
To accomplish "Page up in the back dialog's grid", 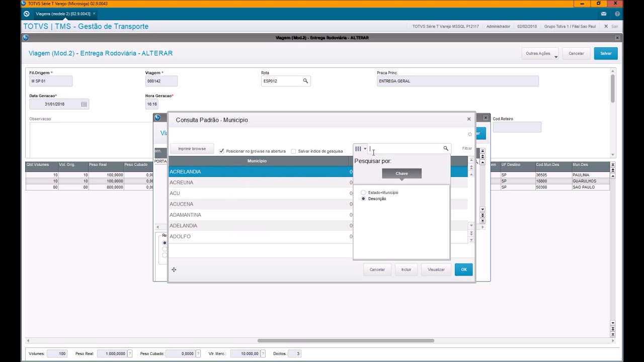I will pos(482,156).
